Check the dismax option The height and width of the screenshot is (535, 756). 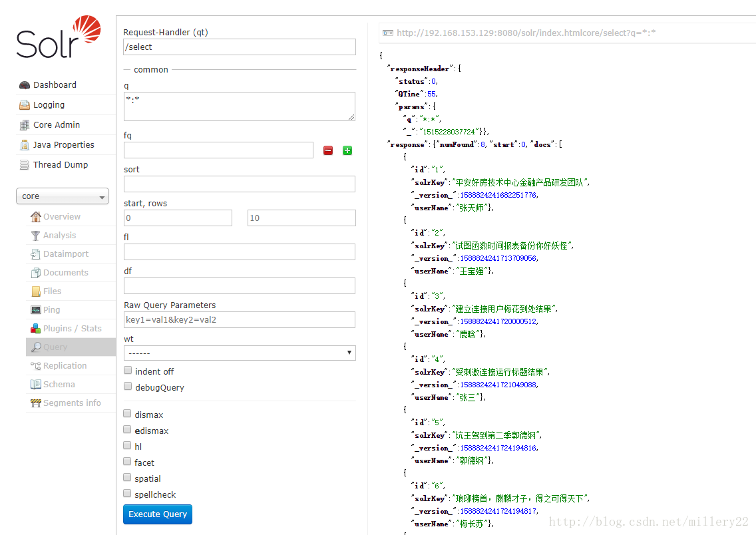pos(127,413)
